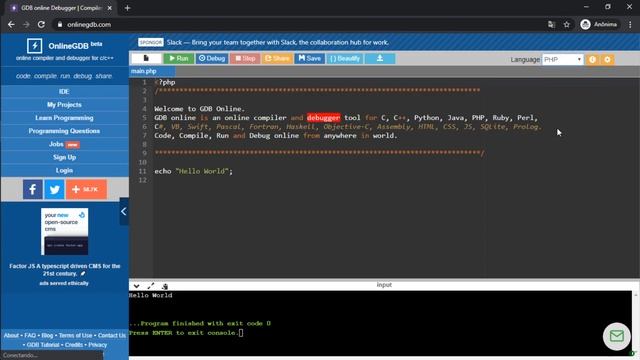Click Login in sidebar

[x=64, y=170]
